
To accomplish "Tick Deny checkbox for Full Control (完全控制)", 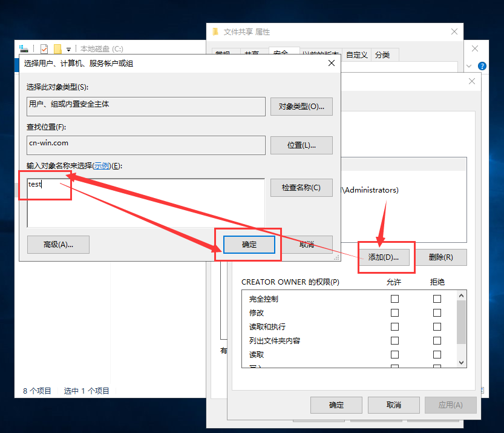I will coord(437,299).
